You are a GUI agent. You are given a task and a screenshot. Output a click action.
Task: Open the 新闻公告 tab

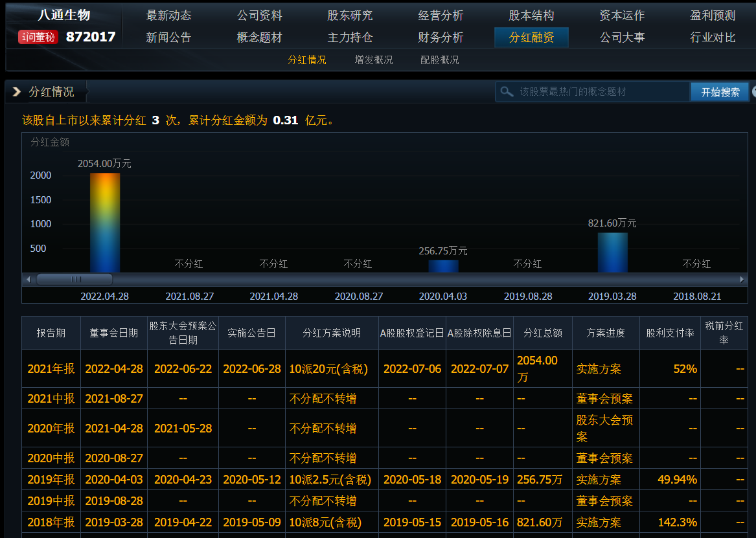168,37
